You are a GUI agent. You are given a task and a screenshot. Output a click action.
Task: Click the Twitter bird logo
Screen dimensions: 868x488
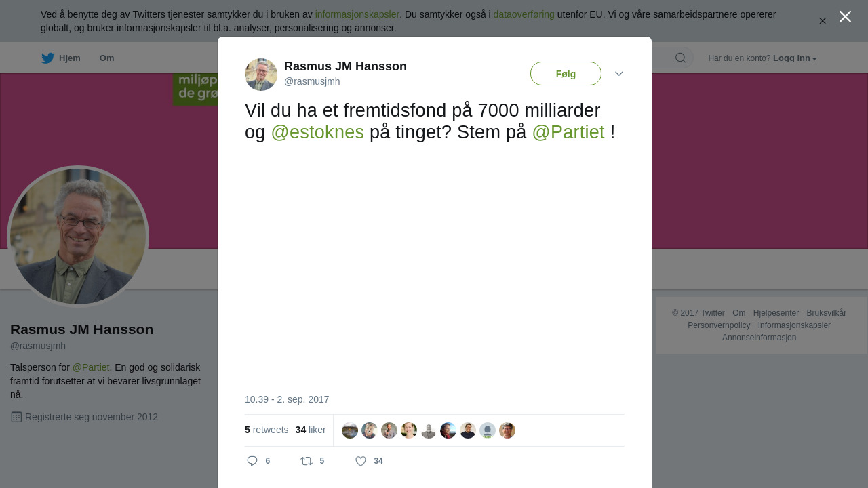click(47, 58)
